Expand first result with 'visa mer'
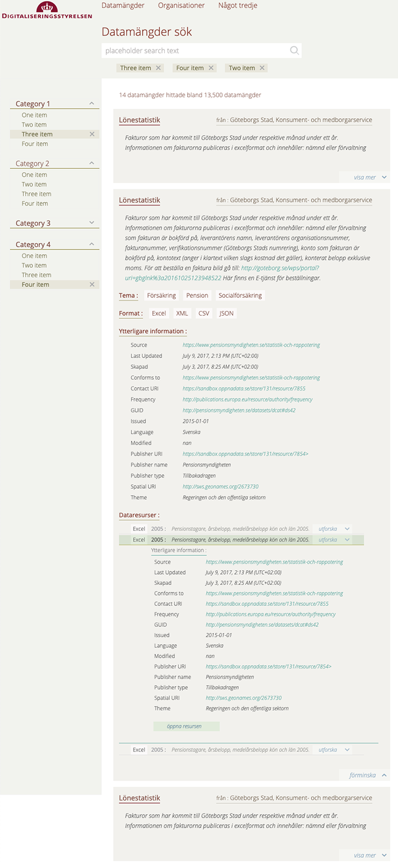 click(x=370, y=177)
